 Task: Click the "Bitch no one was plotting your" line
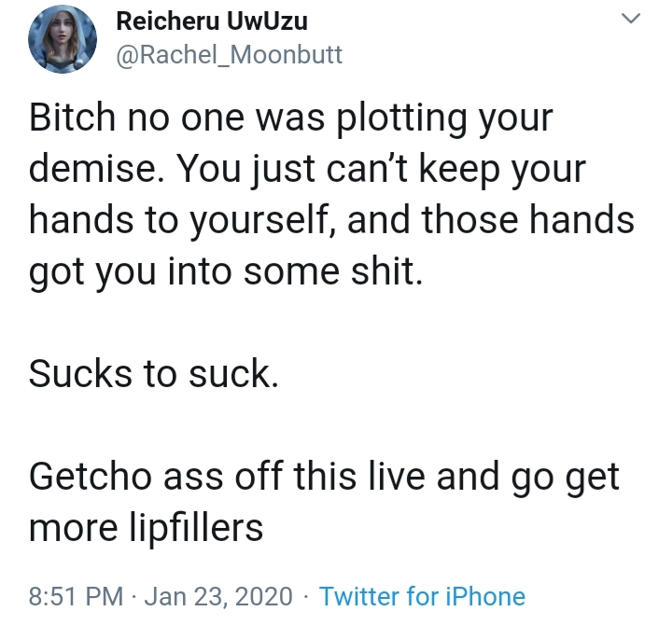pyautogui.click(x=290, y=118)
